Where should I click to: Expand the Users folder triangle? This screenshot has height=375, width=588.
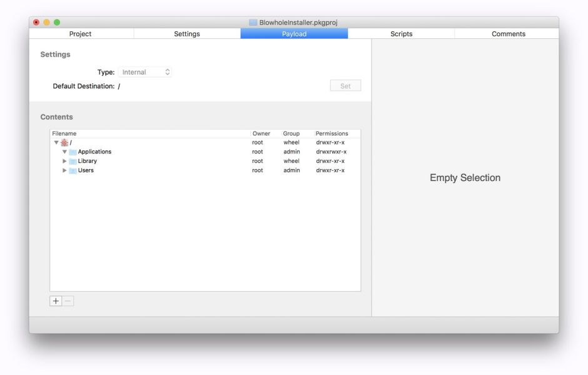(64, 170)
